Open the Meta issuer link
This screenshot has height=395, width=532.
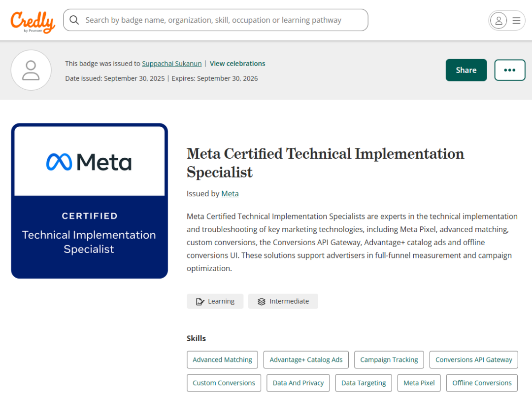point(230,193)
